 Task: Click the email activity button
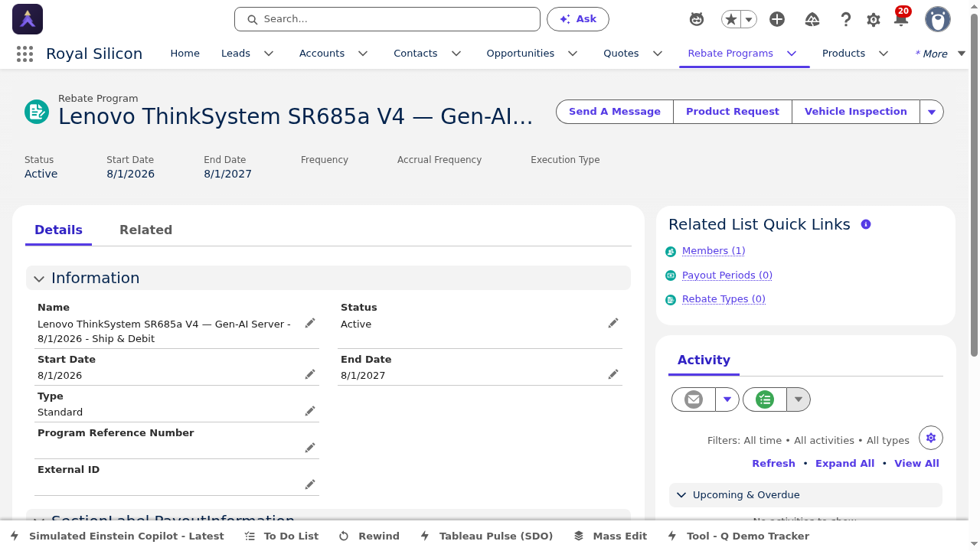tap(694, 399)
